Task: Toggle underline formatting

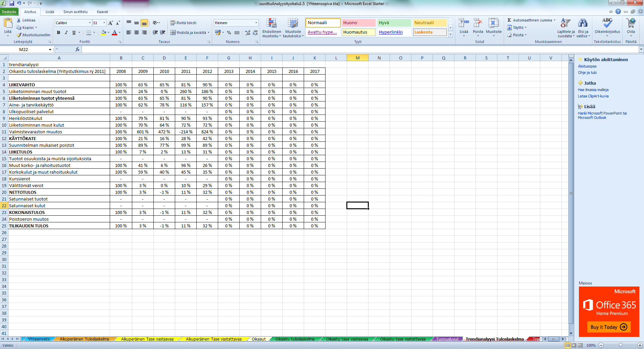Action: 74,33
